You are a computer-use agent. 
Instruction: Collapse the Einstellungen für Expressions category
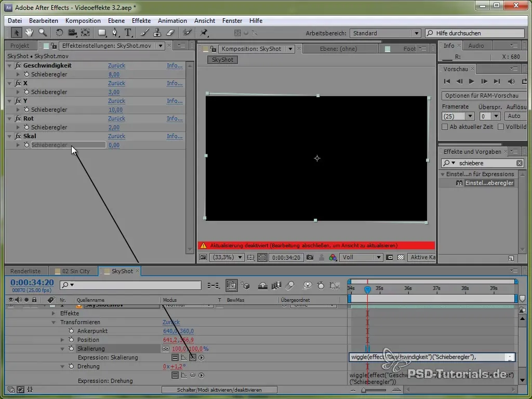(443, 174)
